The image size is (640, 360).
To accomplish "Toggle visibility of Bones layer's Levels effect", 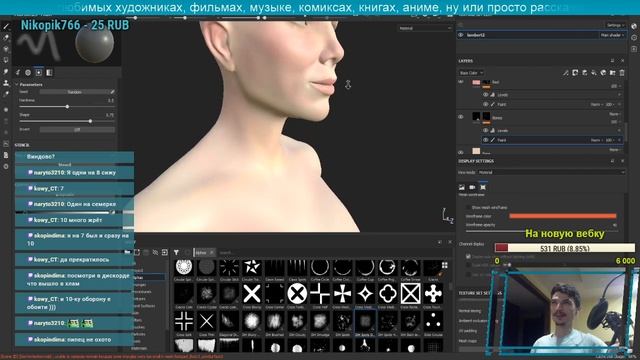I will pyautogui.click(x=486, y=131).
